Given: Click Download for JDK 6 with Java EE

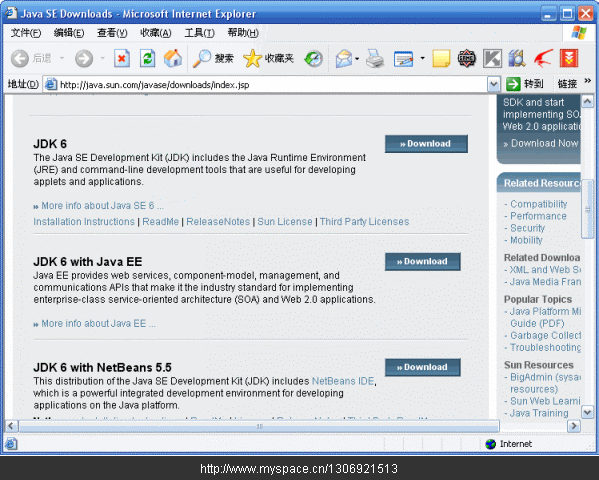Looking at the screenshot, I should tap(423, 261).
